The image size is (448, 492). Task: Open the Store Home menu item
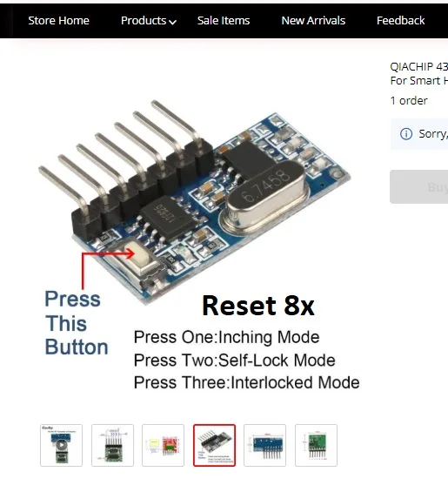pyautogui.click(x=58, y=21)
